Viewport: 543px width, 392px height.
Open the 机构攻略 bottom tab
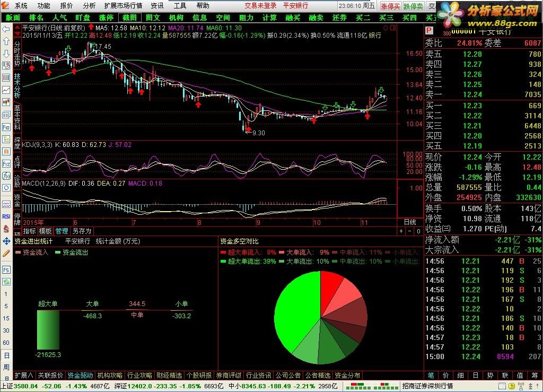pos(110,376)
